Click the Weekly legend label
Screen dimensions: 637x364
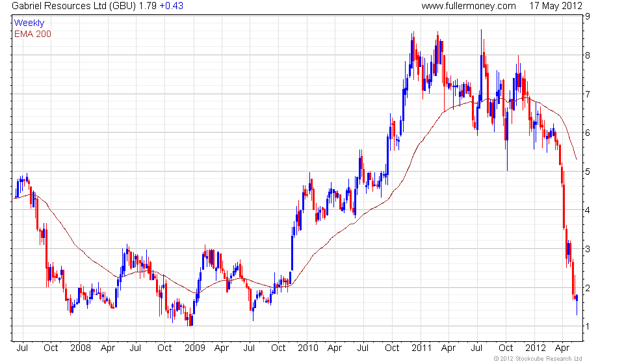(29, 23)
